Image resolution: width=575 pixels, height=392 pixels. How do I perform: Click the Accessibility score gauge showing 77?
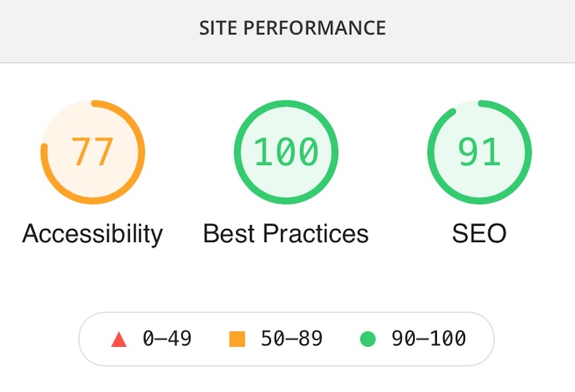93,152
